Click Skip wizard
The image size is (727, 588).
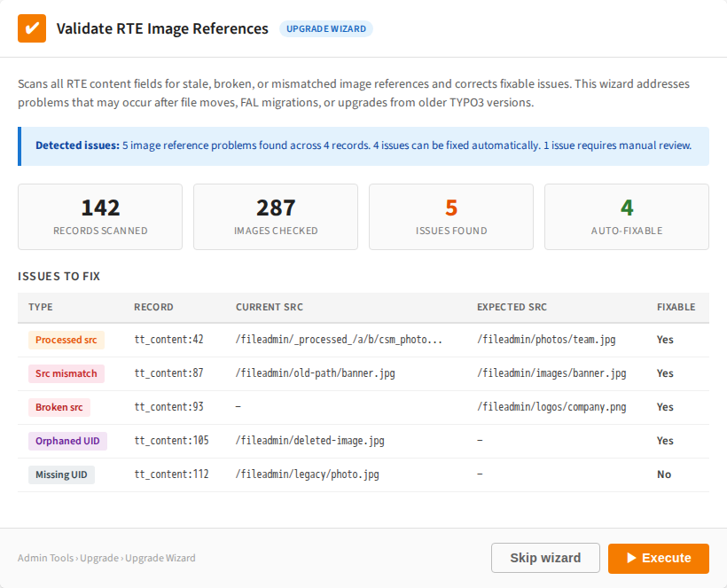[545, 558]
